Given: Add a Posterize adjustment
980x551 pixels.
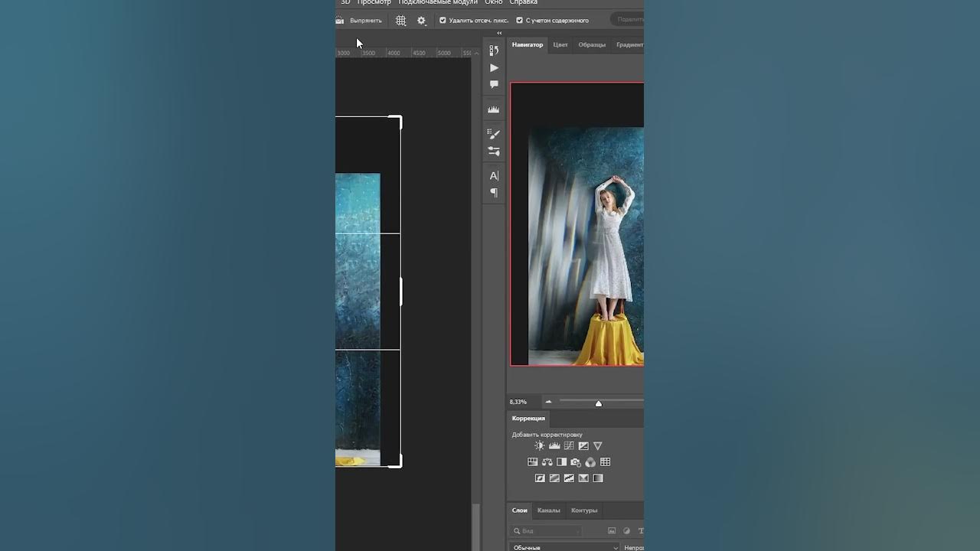Looking at the screenshot, I should coord(554,478).
